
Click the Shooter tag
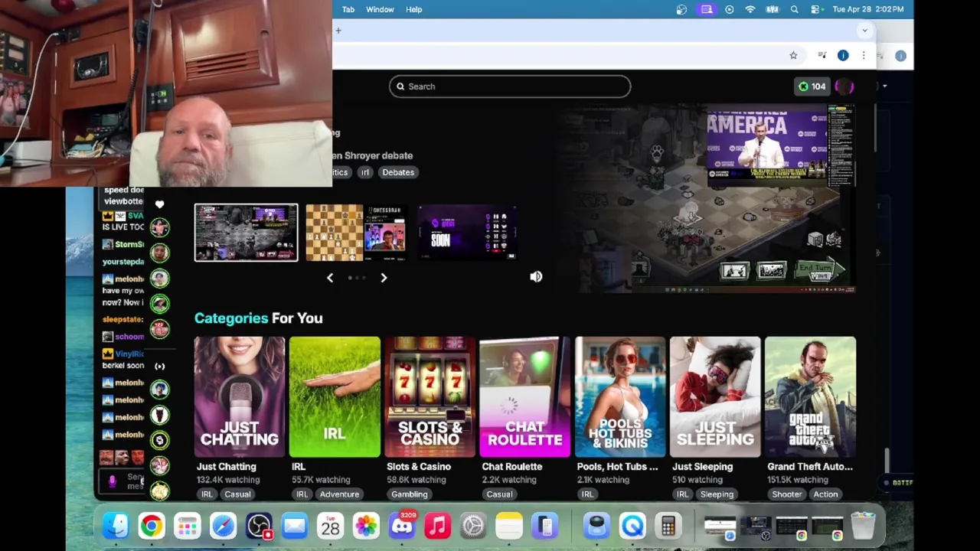point(786,494)
